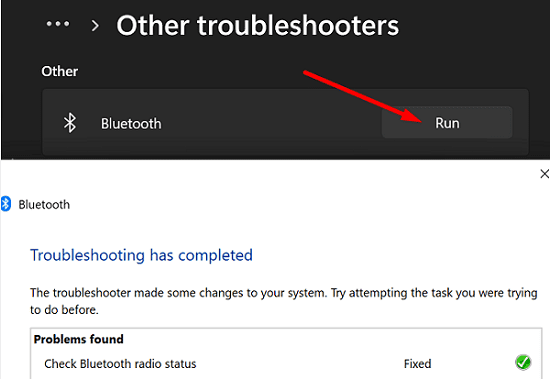
Task: Click the 'troubleshooter made some changes' message
Action: (283, 301)
